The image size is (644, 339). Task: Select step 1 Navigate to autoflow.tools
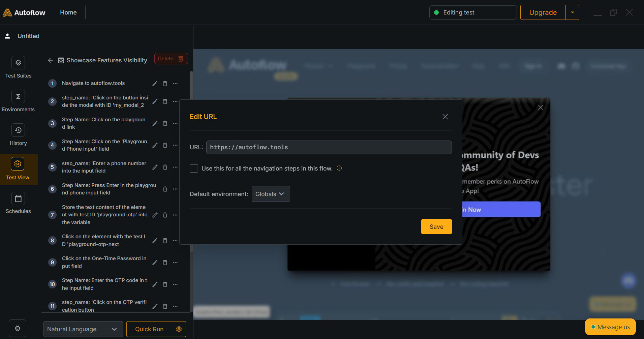point(93,83)
